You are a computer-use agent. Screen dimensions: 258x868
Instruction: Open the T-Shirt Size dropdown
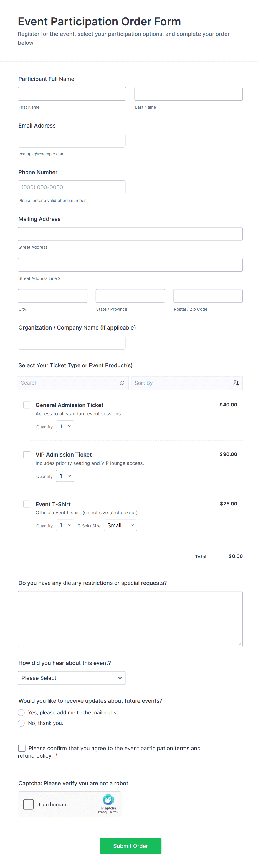click(120, 525)
